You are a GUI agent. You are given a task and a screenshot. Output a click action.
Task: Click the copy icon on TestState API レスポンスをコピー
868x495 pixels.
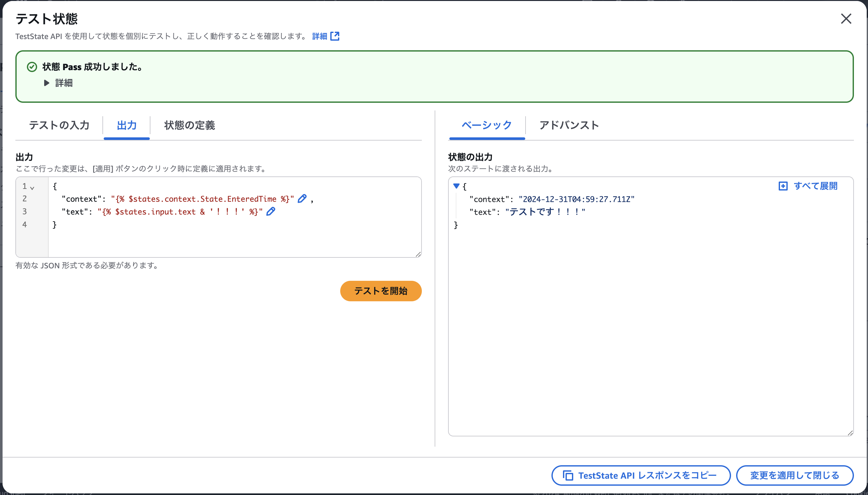point(568,475)
